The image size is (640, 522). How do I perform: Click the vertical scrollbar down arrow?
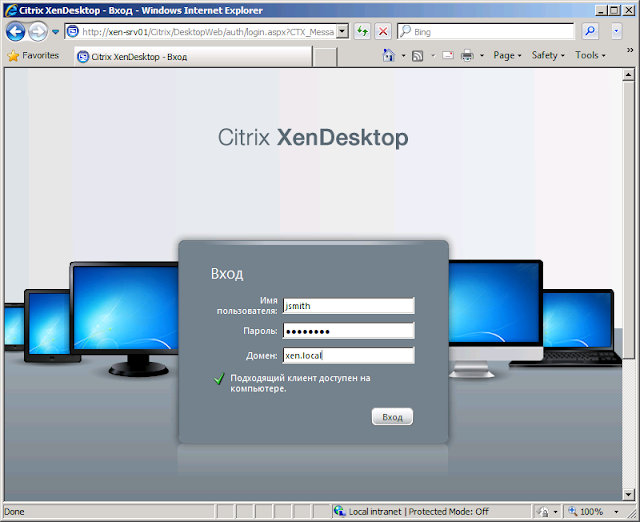628,495
